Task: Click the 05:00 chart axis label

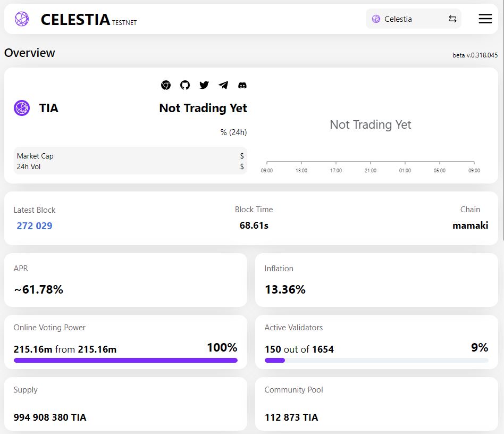Action: (x=439, y=170)
